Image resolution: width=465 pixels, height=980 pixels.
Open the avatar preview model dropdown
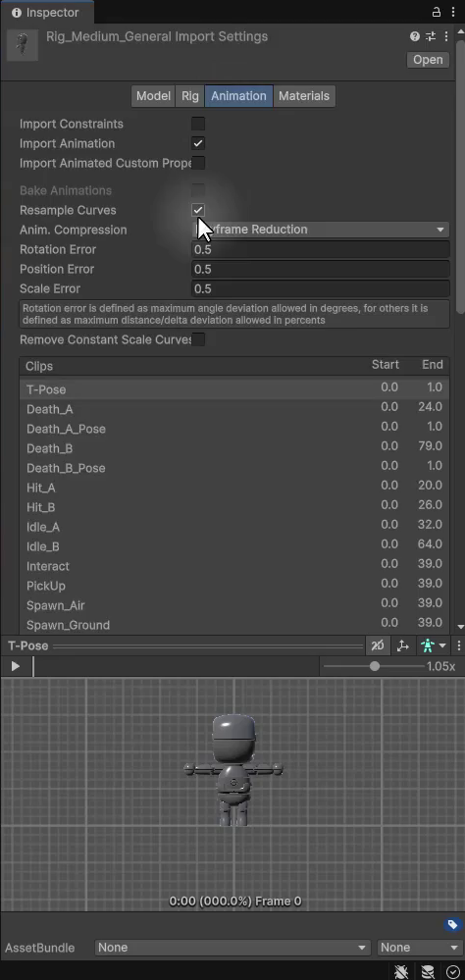(434, 645)
